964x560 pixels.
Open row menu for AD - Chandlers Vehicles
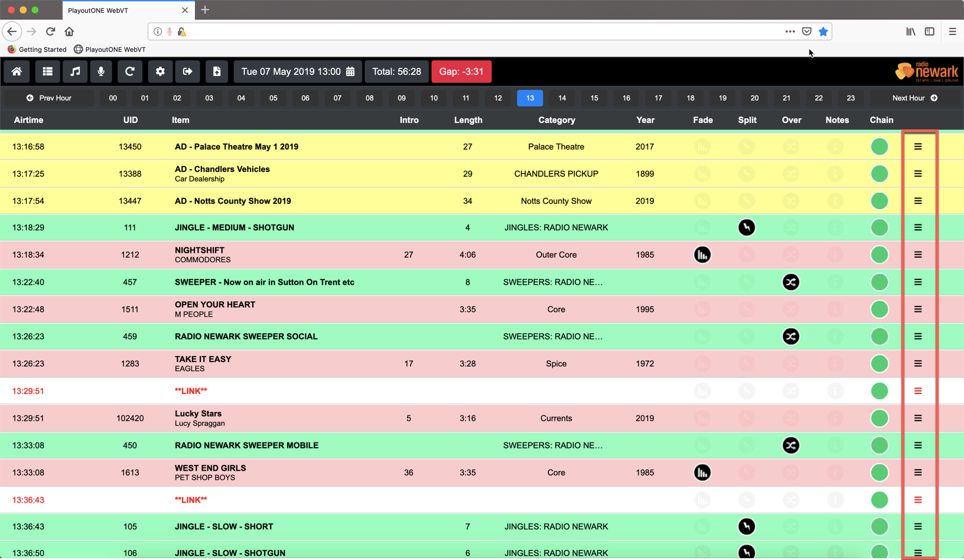tap(918, 174)
